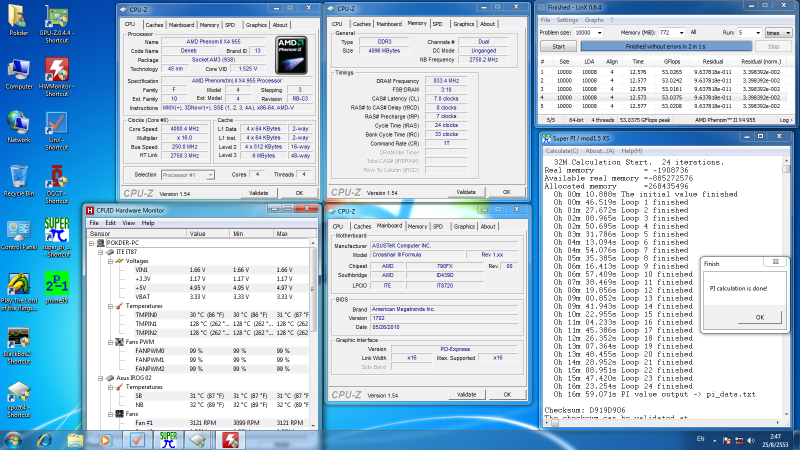
Task: Open the Settings menu in LinX
Action: click(x=567, y=19)
